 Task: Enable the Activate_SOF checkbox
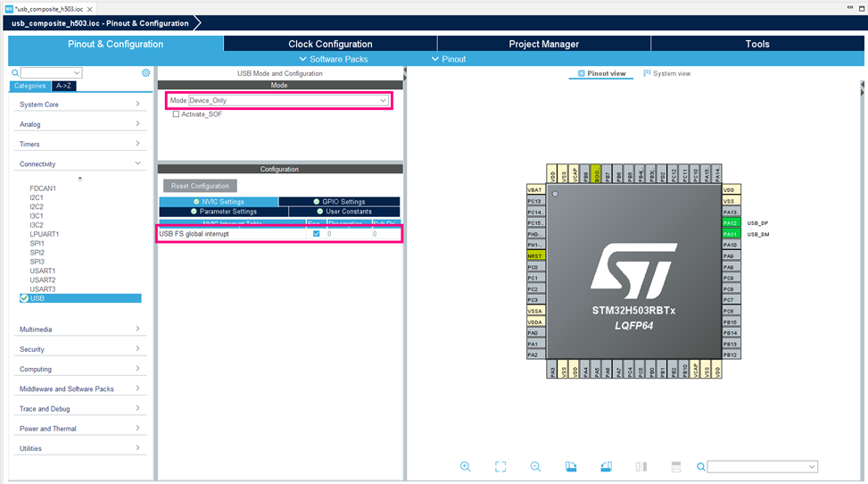click(176, 114)
